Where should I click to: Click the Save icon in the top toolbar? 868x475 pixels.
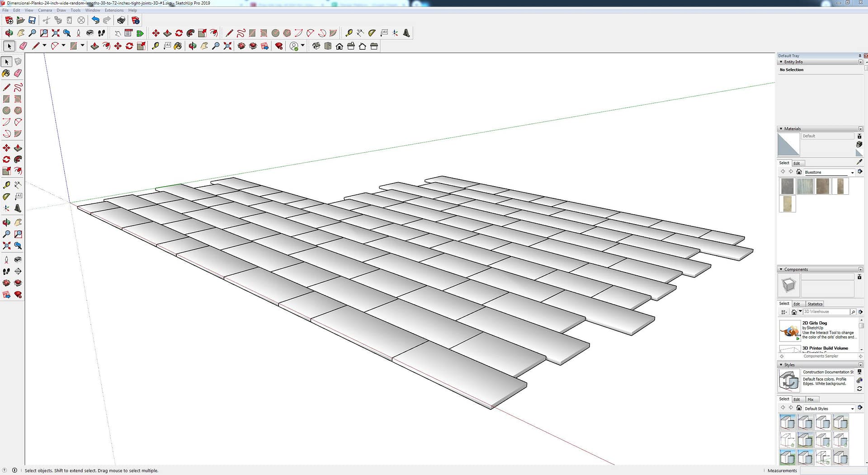click(32, 20)
